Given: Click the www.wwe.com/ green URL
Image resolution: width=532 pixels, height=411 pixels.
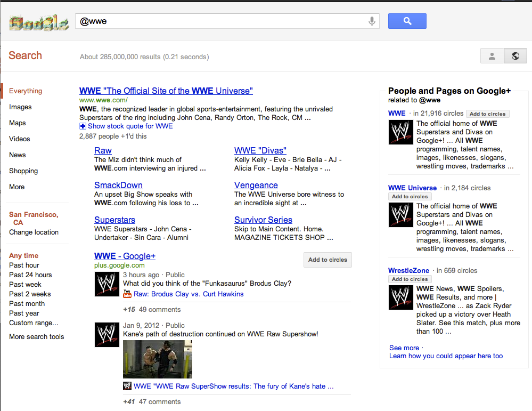Looking at the screenshot, I should point(103,100).
